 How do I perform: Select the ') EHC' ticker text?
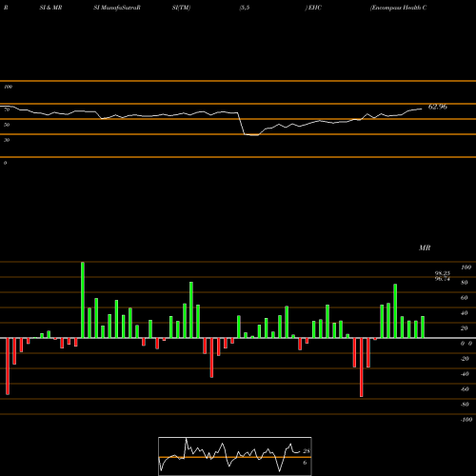313,8
